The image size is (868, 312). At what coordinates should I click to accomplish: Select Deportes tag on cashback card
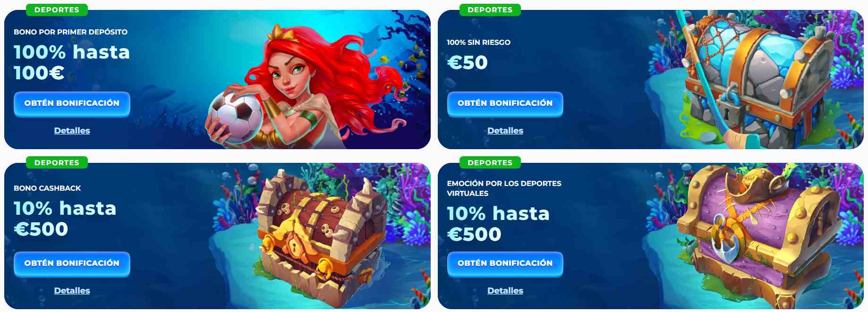tap(57, 162)
